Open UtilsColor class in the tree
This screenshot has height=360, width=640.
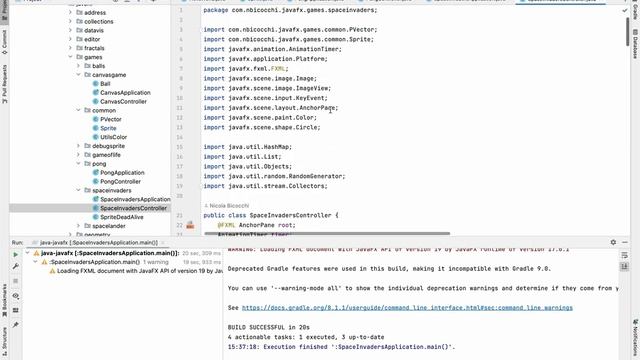pos(113,137)
